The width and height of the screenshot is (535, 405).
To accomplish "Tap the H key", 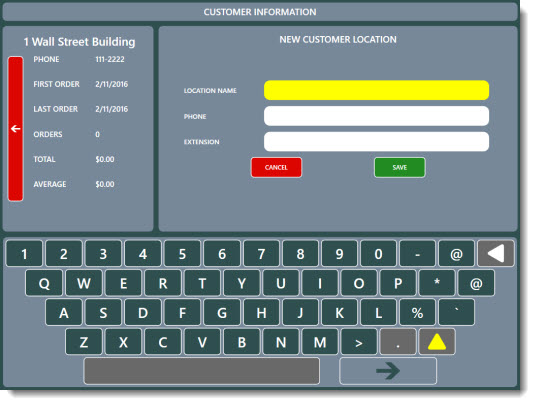I will [x=261, y=313].
